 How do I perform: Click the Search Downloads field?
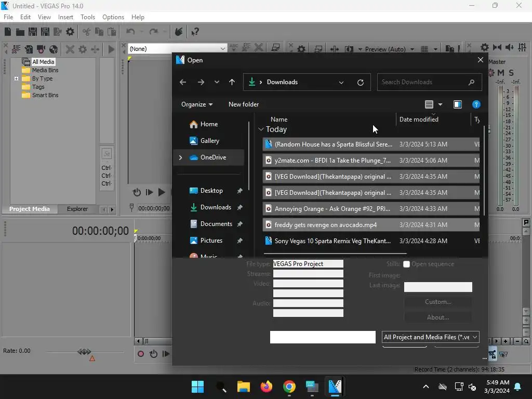pos(429,82)
